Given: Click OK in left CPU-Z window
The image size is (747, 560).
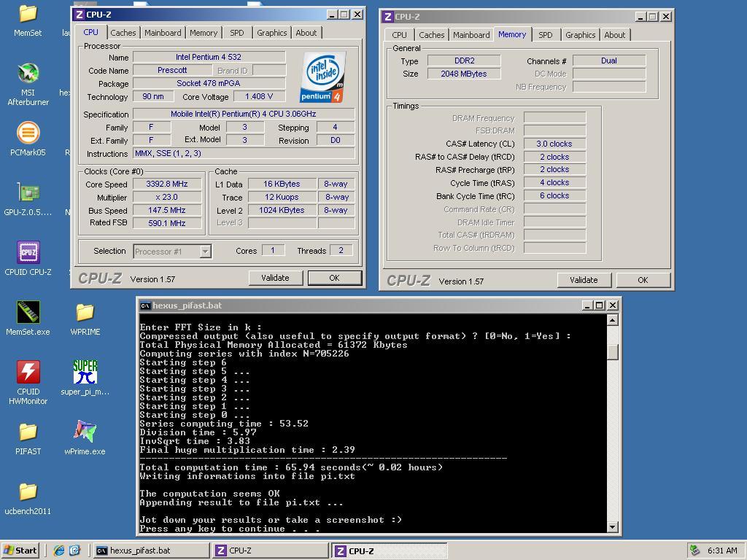Looking at the screenshot, I should click(x=334, y=278).
